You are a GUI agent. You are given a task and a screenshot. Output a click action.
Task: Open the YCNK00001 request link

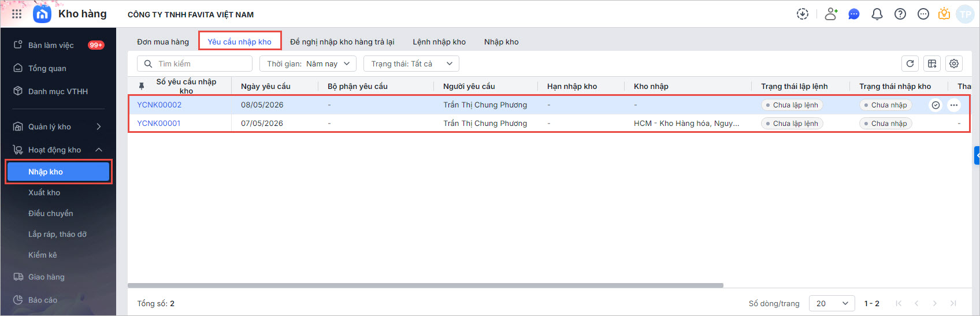point(159,124)
